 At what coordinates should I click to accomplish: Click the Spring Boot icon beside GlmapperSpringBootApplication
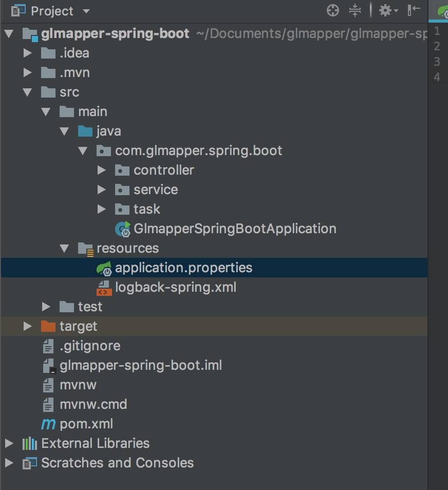pyautogui.click(x=121, y=228)
